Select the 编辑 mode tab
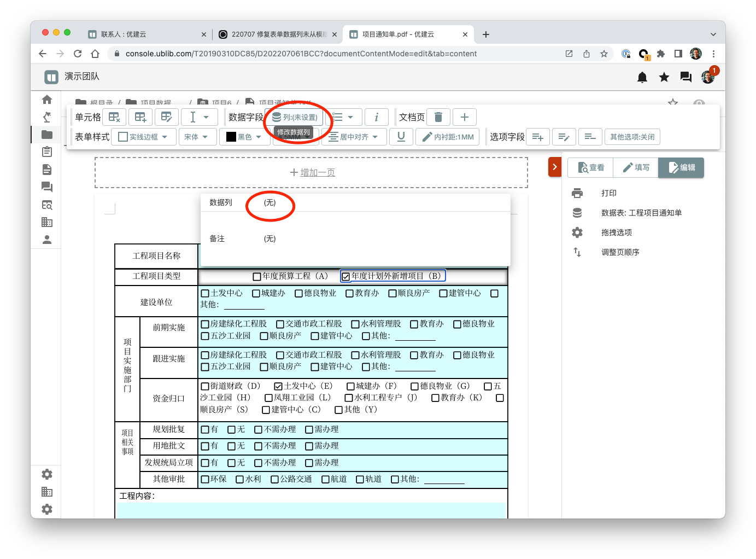756x559 pixels. tap(681, 167)
